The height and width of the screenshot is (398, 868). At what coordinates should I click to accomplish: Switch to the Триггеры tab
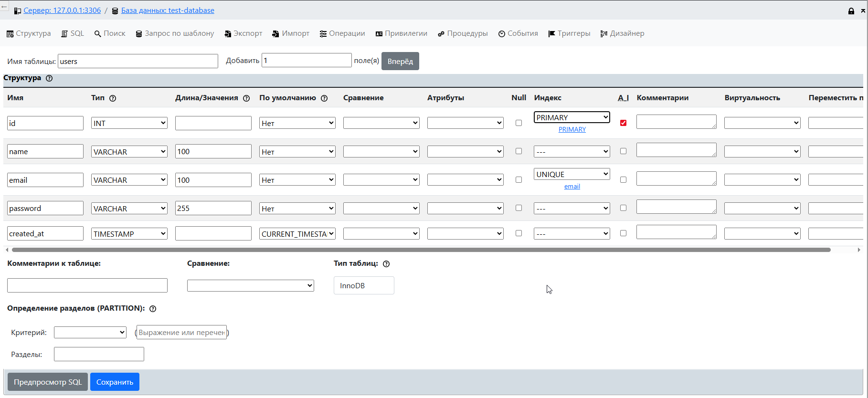pyautogui.click(x=569, y=33)
